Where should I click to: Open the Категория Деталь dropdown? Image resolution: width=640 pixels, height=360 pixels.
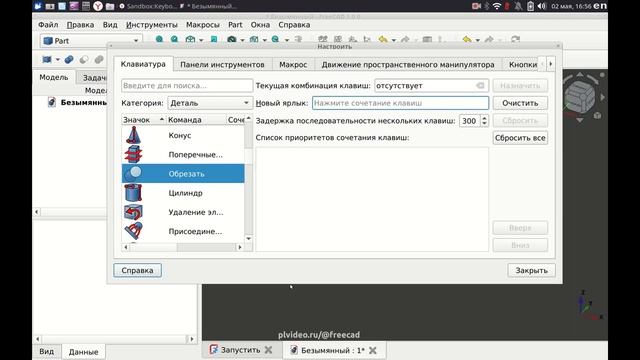click(x=210, y=103)
